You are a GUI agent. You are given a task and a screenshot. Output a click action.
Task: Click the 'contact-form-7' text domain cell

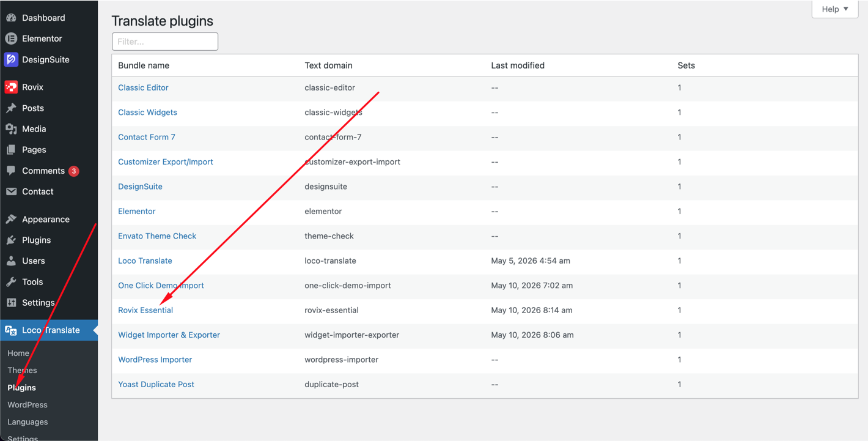coord(333,137)
